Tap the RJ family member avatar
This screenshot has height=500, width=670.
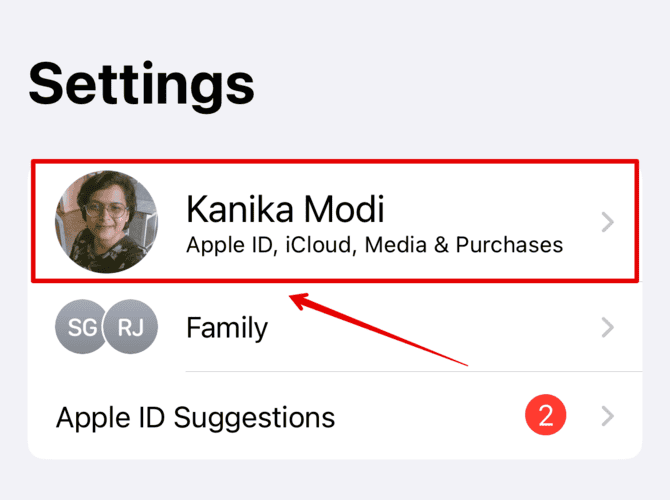click(x=131, y=327)
